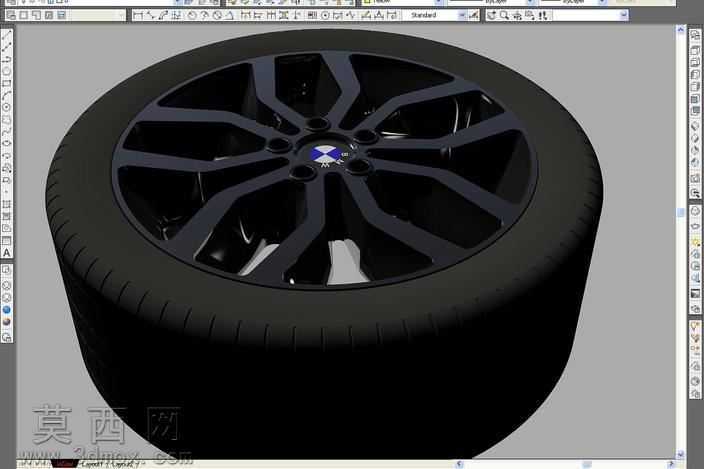
Task: Click the horizontal scrollbar left arrow
Action: pyautogui.click(x=459, y=464)
